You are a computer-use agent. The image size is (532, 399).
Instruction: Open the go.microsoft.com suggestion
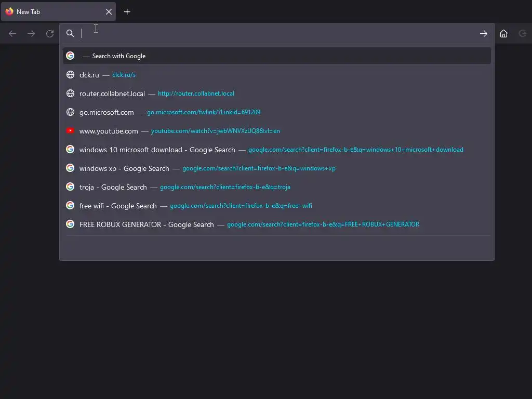(276, 112)
